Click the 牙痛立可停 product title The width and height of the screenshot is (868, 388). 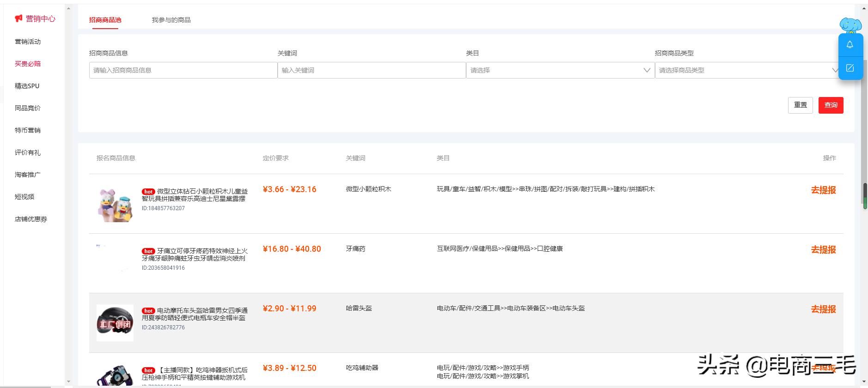pyautogui.click(x=195, y=255)
